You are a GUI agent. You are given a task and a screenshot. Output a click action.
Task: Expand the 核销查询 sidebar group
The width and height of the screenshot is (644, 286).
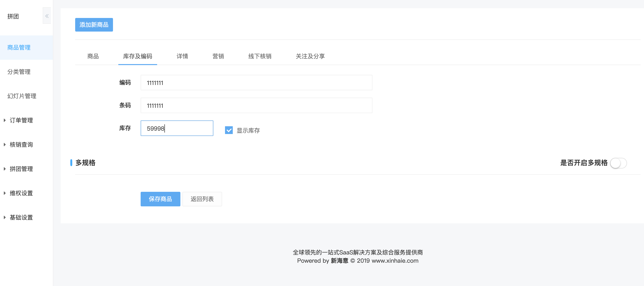[x=21, y=145]
